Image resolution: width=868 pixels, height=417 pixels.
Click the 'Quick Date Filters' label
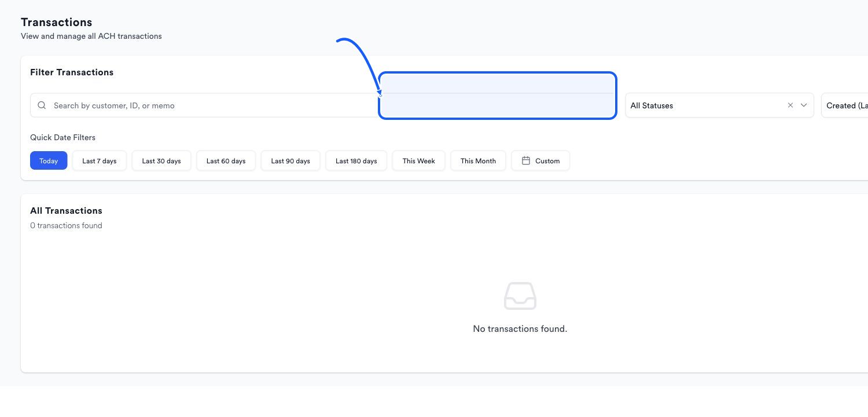(x=62, y=137)
